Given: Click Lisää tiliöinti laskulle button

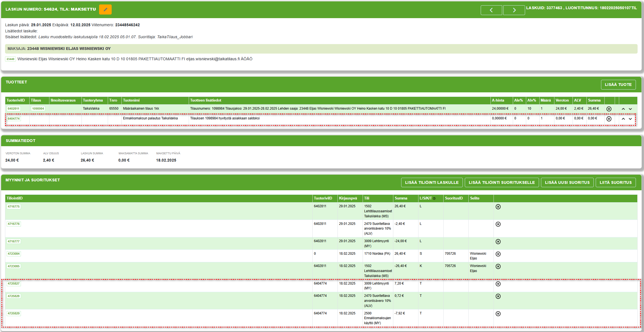Looking at the screenshot, I should click(432, 182).
